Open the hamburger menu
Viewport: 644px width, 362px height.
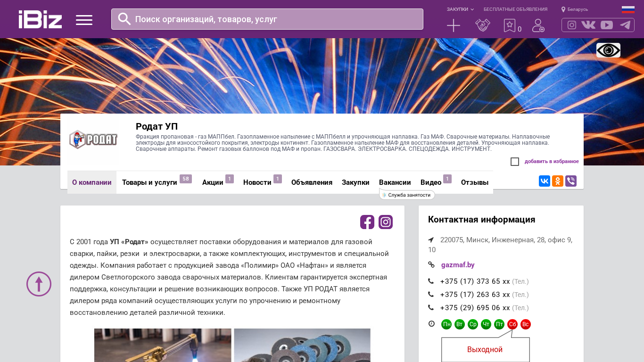point(84,20)
